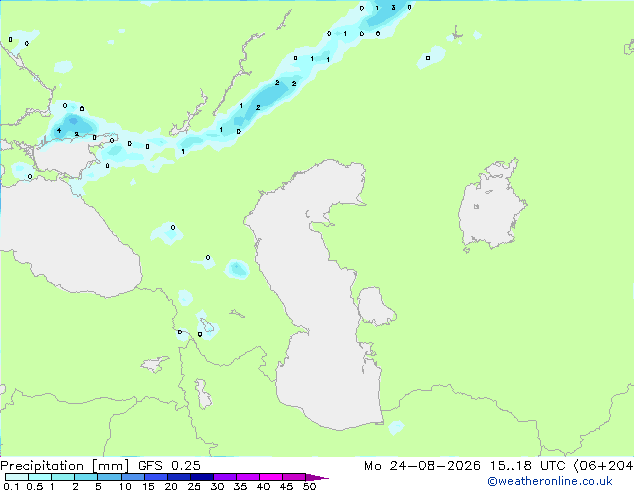Image resolution: width=634 pixels, height=490 pixels.
Task: Click the '25' legend scale label
Action: (x=194, y=486)
